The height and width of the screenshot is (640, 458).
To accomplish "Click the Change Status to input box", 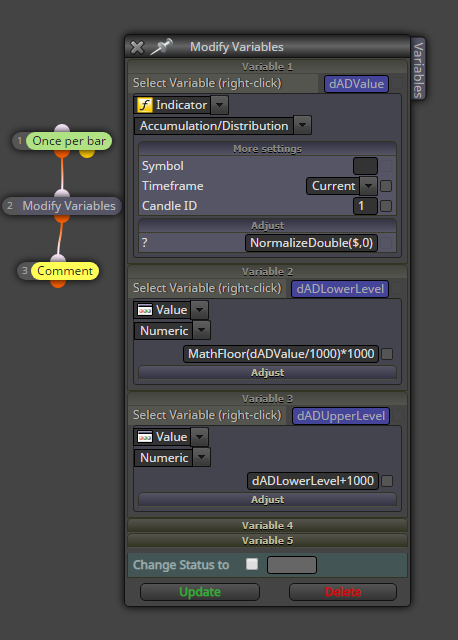I will pos(292,565).
